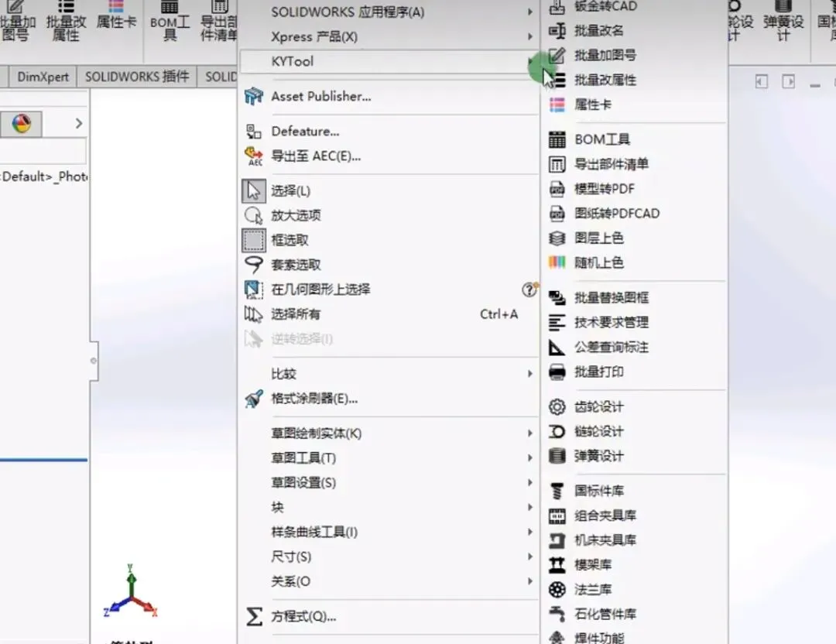This screenshot has width=836, height=644.
Task: Select 批量改属性 in KYTool submenu
Action: (605, 80)
